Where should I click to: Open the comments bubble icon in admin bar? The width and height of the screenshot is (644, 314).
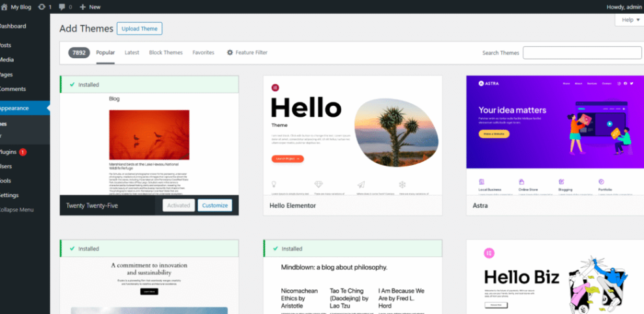pyautogui.click(x=62, y=7)
